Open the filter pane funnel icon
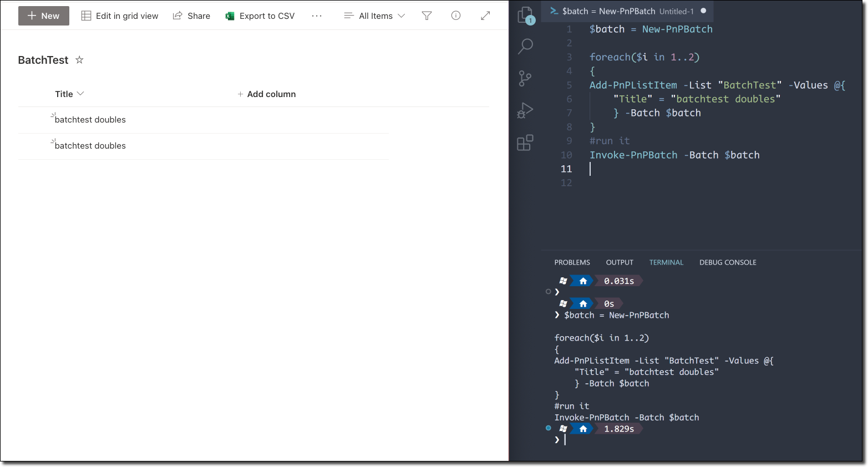 point(427,16)
